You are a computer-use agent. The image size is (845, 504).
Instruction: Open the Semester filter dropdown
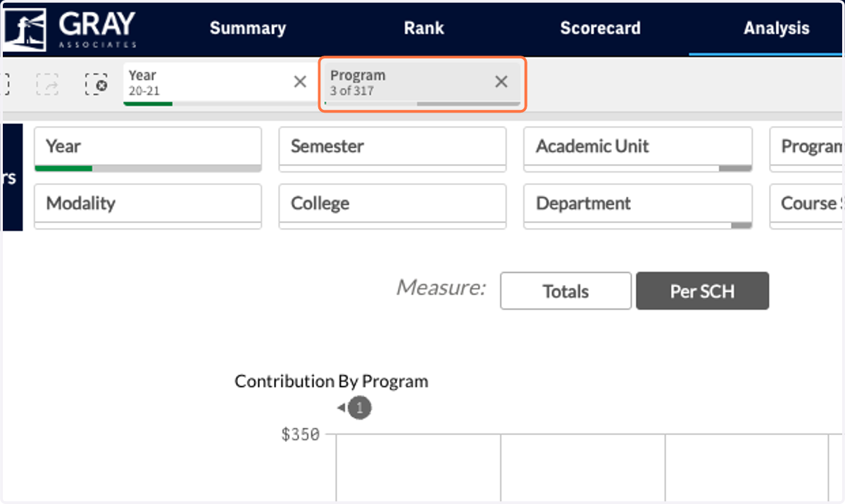coord(393,149)
